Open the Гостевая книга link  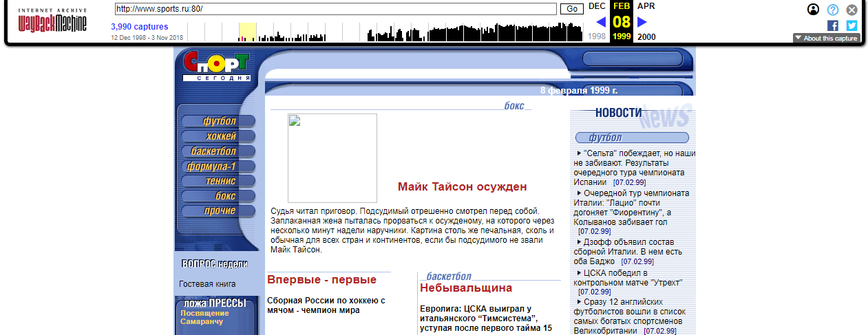tap(207, 284)
